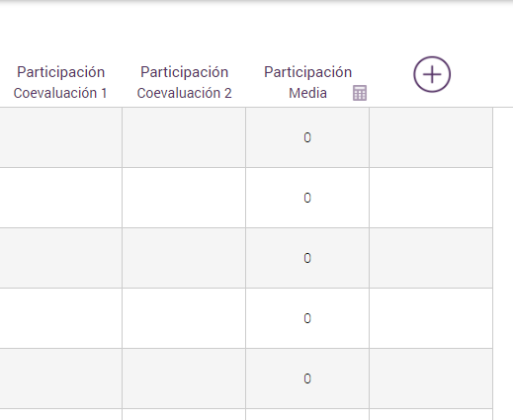
Task: Select third row Media value 0
Action: 307,258
